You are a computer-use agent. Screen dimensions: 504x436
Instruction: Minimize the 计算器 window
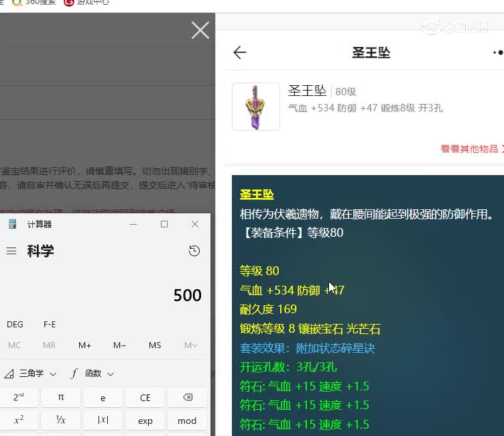click(133, 224)
